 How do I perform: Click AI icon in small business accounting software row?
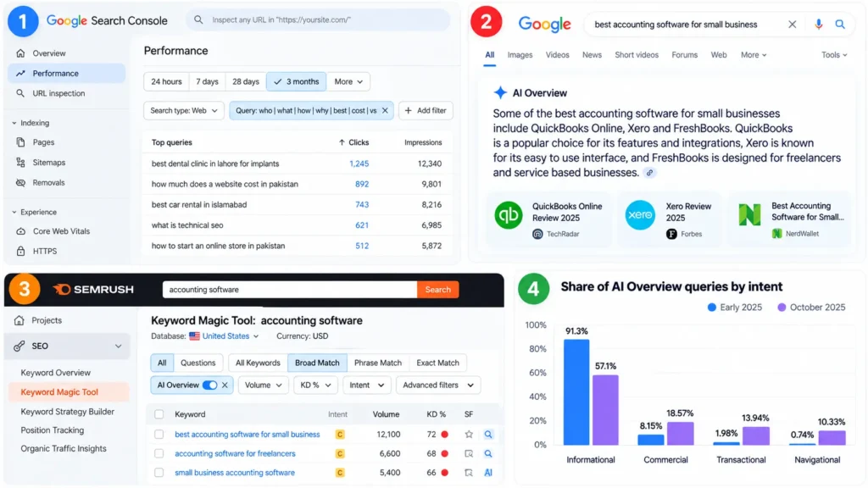point(488,473)
